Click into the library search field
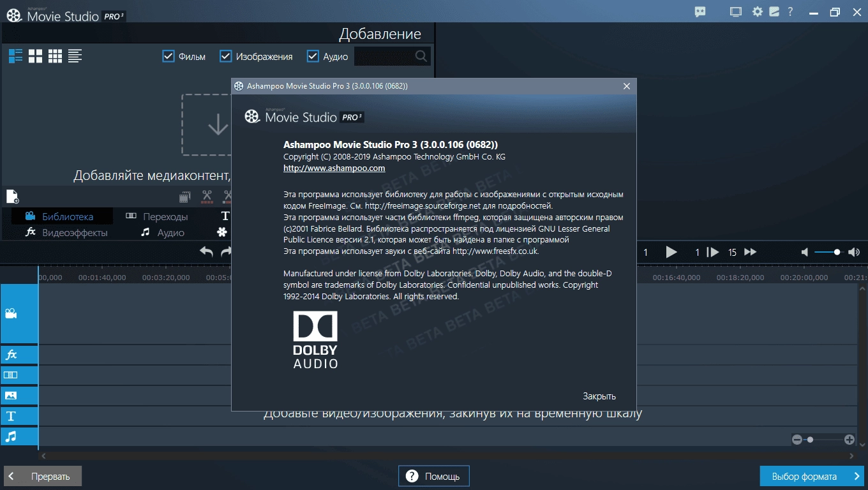The height and width of the screenshot is (490, 868). (384, 56)
